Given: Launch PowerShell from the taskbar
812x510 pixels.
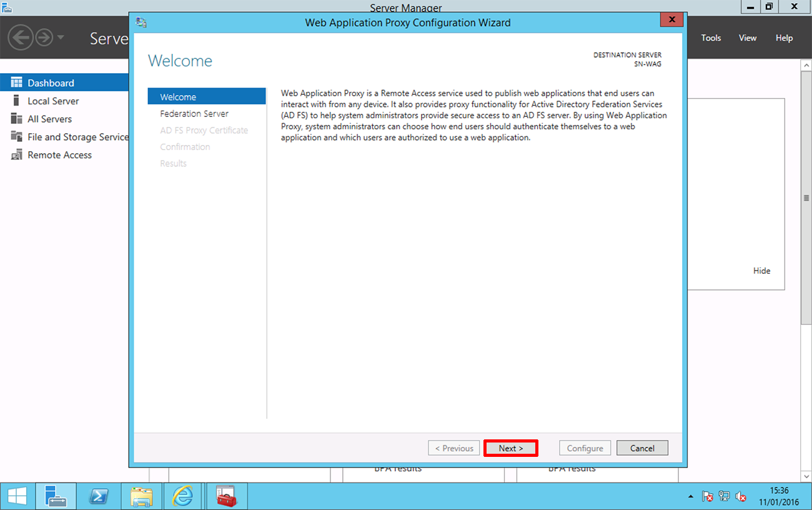Looking at the screenshot, I should tap(99, 496).
